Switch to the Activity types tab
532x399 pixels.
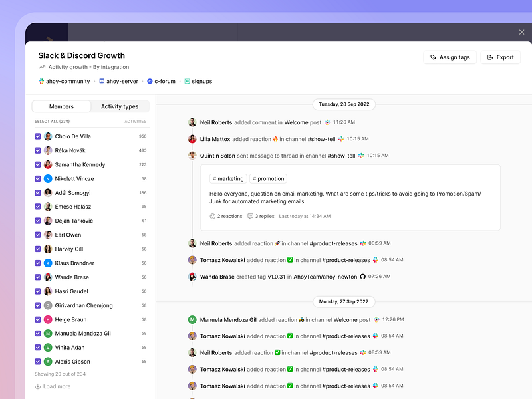(x=120, y=106)
